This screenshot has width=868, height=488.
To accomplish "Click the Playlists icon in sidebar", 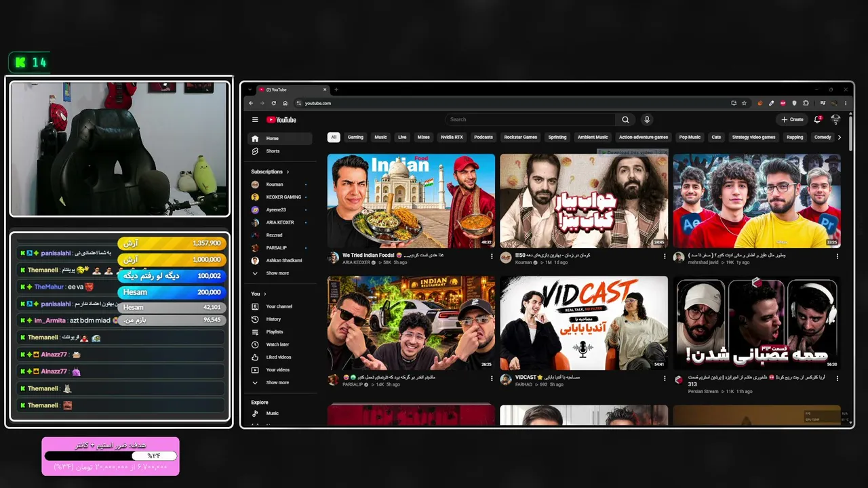I will (x=255, y=332).
